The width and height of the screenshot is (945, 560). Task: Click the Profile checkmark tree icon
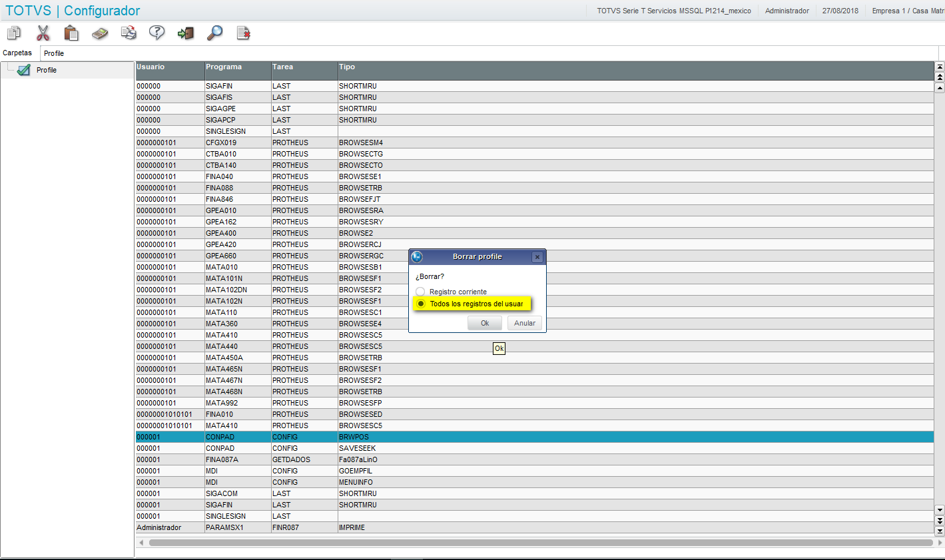point(23,70)
